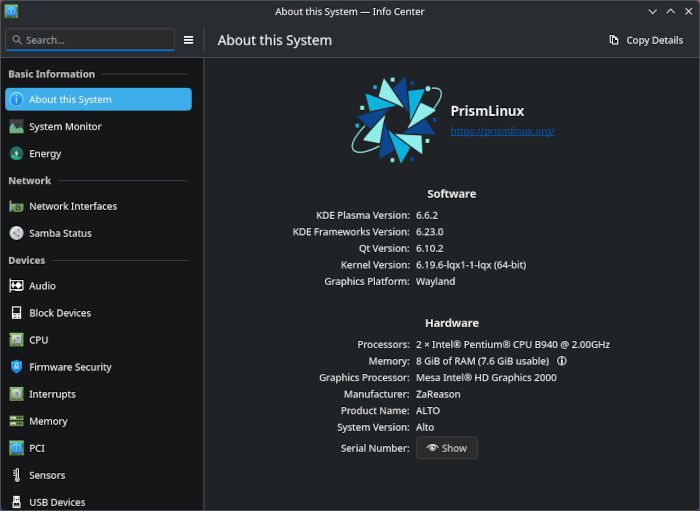Open the prismlinux.org link
This screenshot has width=700, height=511.
pos(502,131)
